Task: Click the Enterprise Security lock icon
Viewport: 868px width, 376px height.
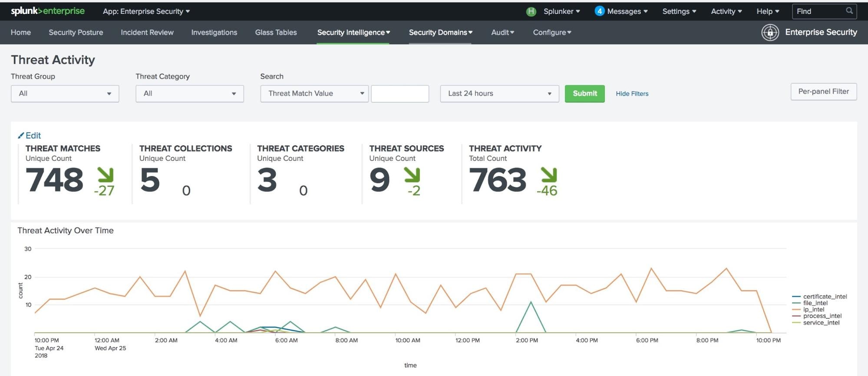Action: pyautogui.click(x=770, y=33)
